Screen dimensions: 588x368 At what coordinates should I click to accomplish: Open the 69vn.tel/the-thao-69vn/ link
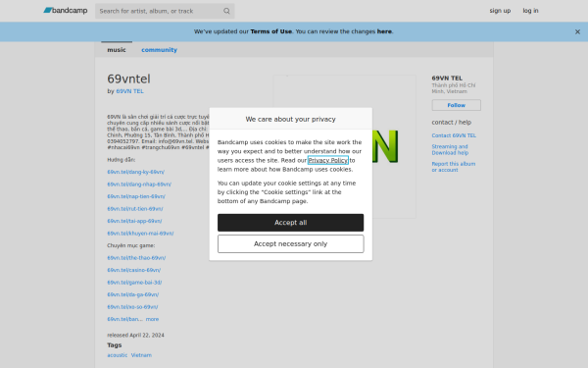(x=136, y=258)
